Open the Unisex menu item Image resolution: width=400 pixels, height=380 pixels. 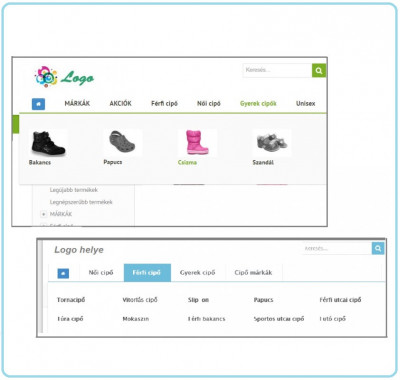coord(305,103)
